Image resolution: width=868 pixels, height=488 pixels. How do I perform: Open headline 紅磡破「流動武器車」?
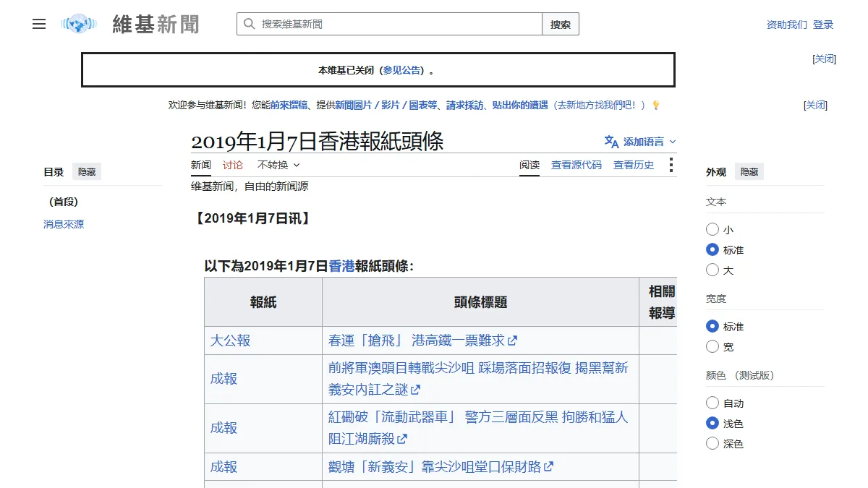(478, 428)
